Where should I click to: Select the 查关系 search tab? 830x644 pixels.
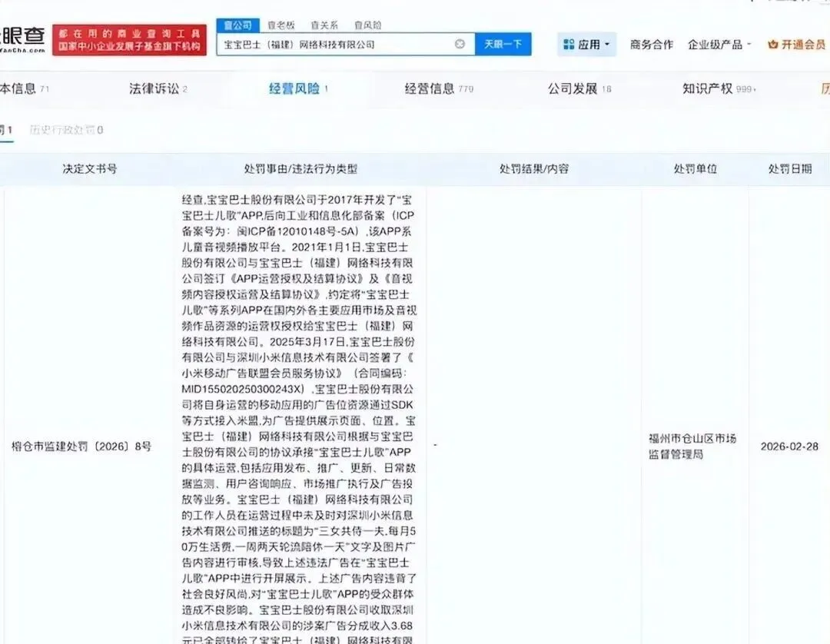[x=324, y=25]
